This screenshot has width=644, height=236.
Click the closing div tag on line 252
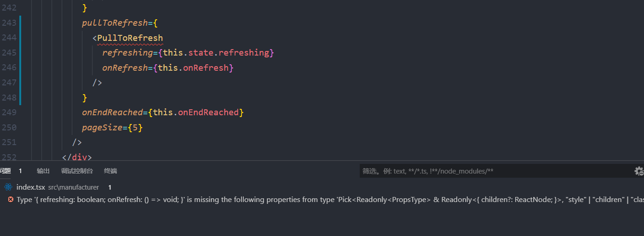coord(77,157)
